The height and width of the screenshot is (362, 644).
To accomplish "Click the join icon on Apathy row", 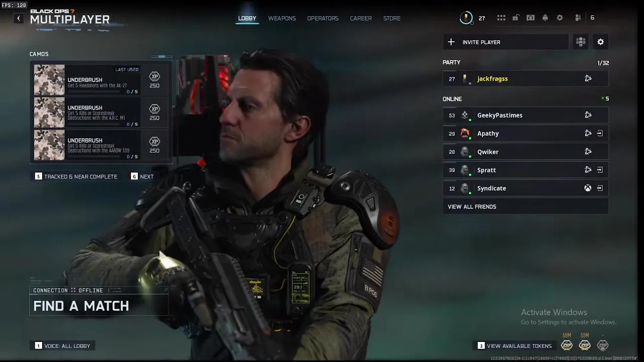I will pyautogui.click(x=600, y=133).
